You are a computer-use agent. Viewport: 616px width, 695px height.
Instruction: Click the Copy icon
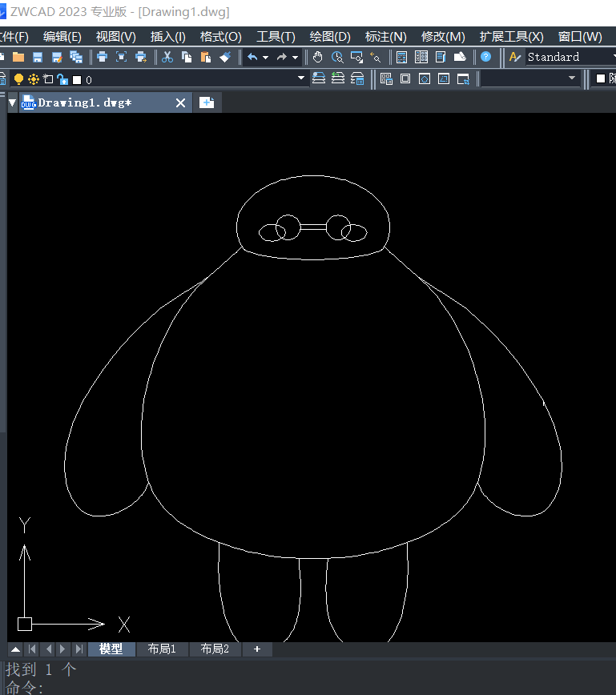pyautogui.click(x=187, y=57)
